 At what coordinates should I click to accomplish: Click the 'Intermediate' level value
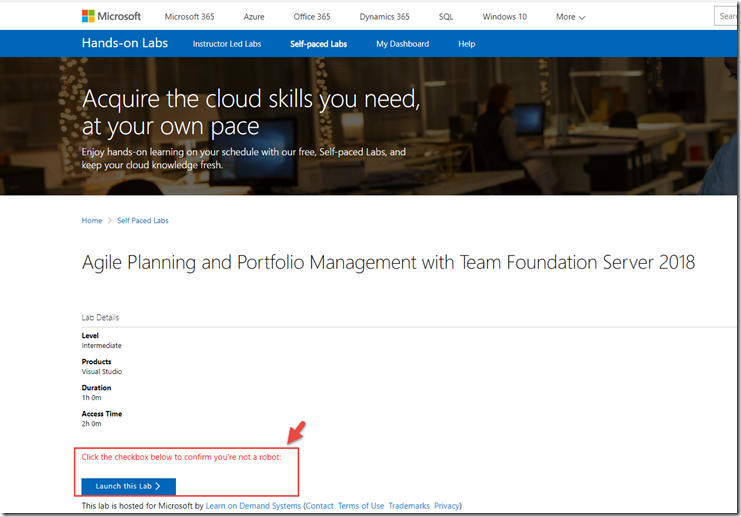click(x=102, y=346)
